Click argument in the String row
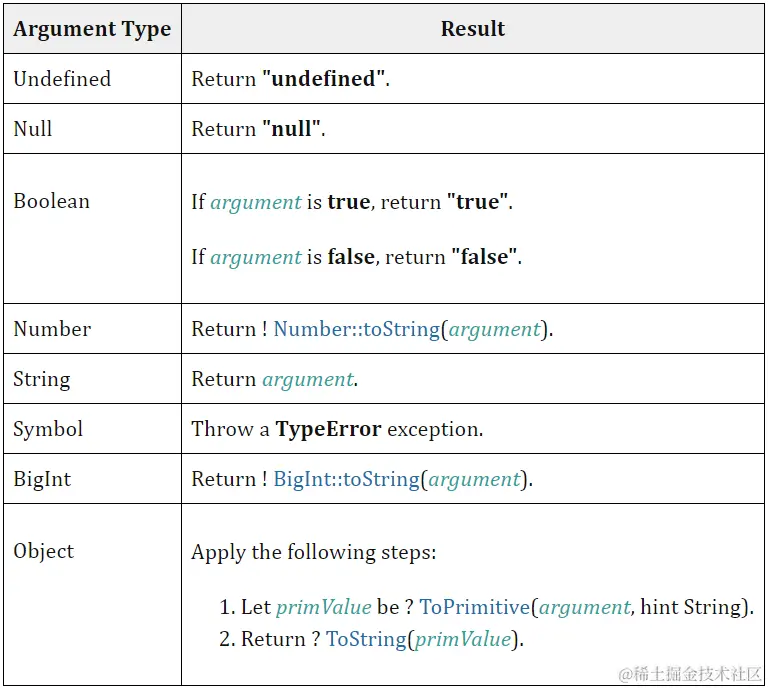 click(308, 379)
